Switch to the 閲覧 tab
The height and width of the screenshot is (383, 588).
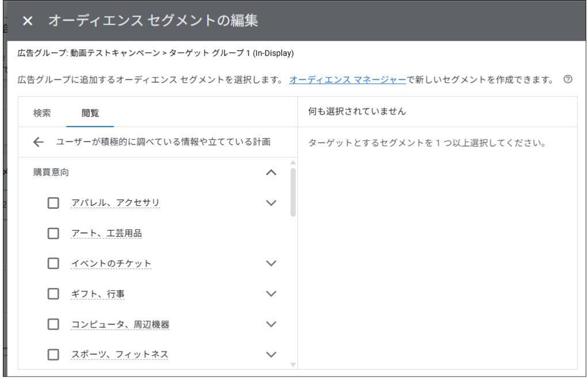point(90,113)
